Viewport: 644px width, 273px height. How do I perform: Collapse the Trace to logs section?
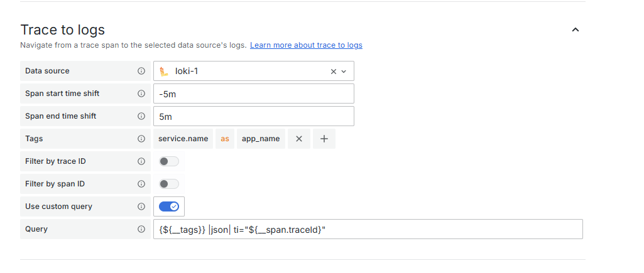click(575, 29)
